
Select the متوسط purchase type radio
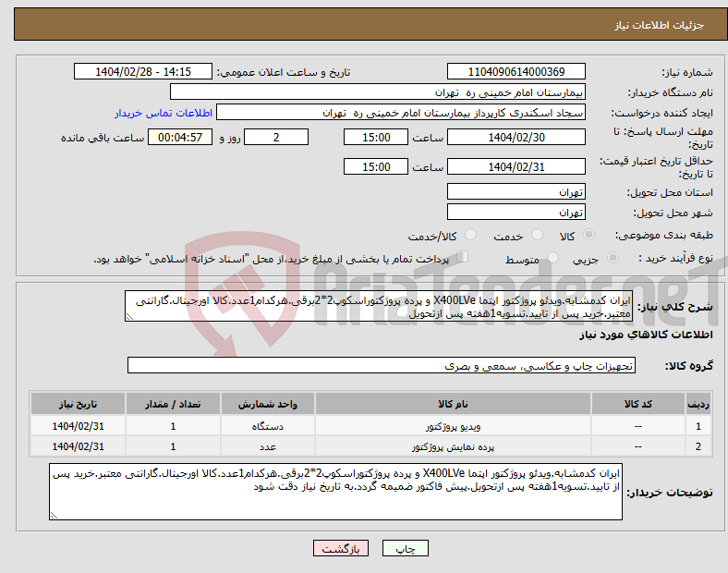(x=552, y=258)
